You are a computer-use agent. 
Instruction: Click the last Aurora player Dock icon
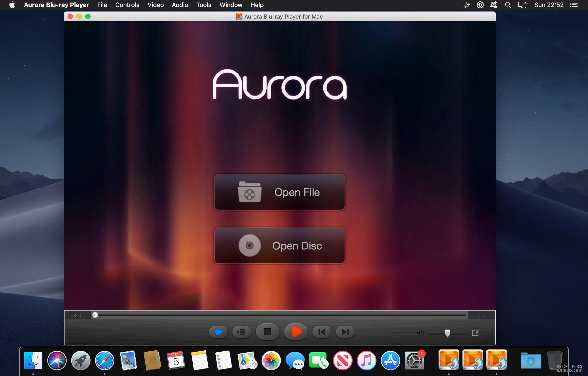pos(496,360)
